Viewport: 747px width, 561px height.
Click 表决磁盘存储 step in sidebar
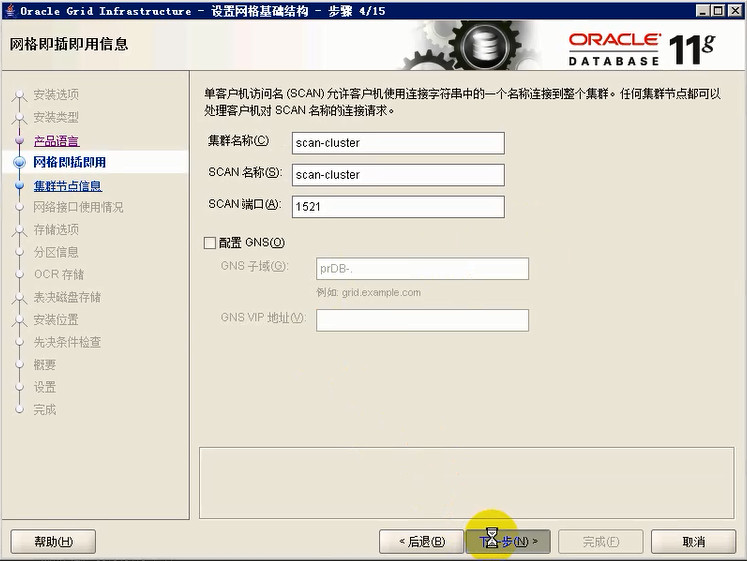coord(67,297)
